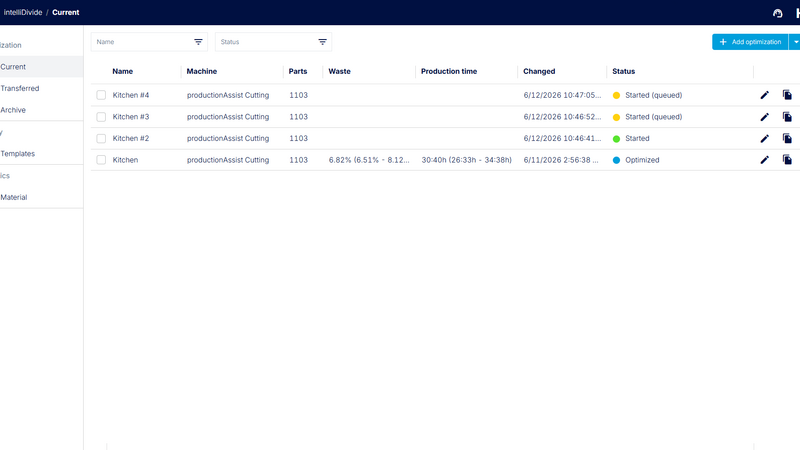This screenshot has width=800, height=450.
Task: Expand the Add optimization dropdown arrow
Action: click(x=795, y=42)
